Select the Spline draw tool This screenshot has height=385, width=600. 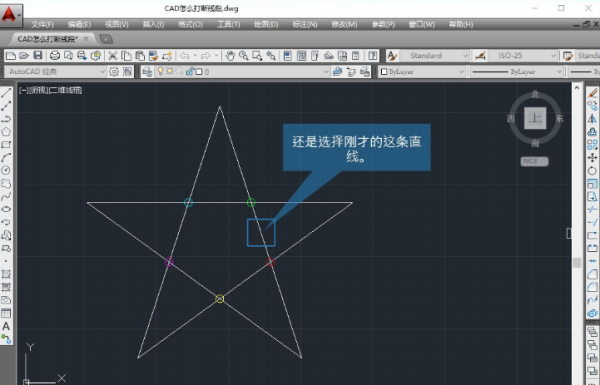click(6, 196)
